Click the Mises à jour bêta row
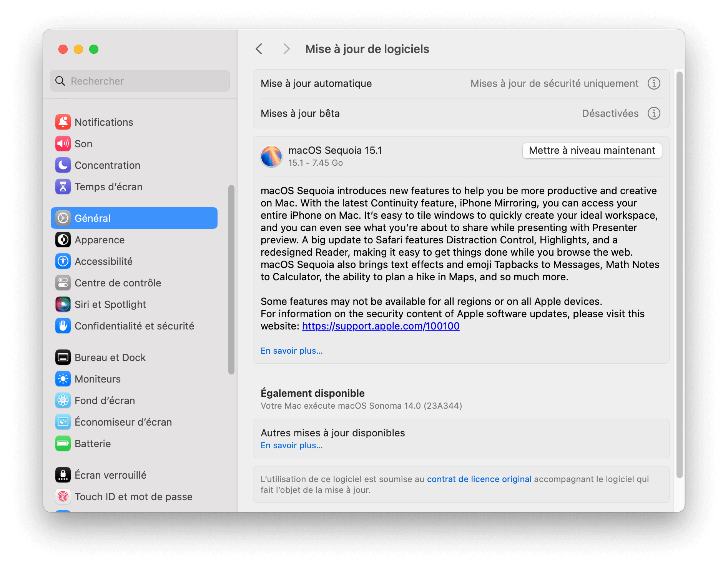Screen dimensions: 728x569 click(461, 113)
